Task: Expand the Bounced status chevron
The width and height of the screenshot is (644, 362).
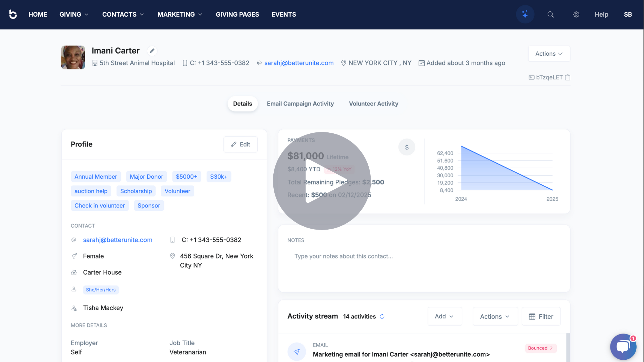Action: click(x=551, y=348)
